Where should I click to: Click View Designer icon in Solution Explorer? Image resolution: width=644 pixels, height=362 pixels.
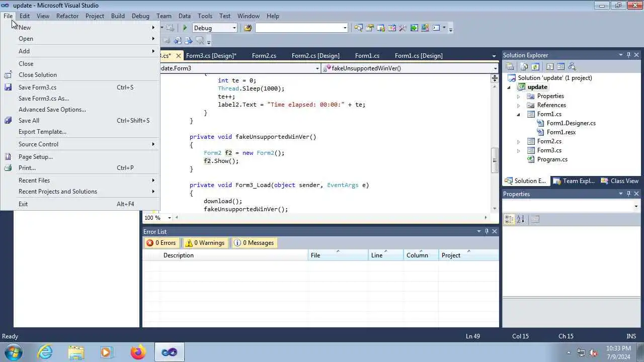coord(560,66)
